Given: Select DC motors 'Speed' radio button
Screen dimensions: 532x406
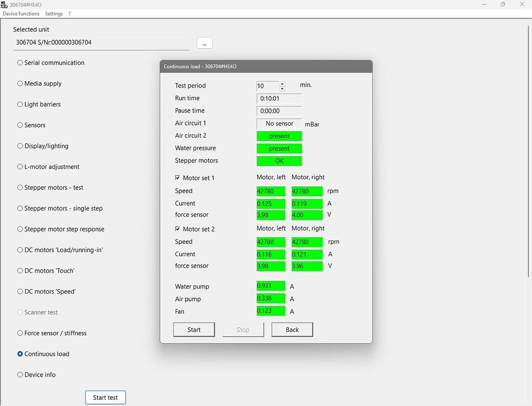Looking at the screenshot, I should tap(20, 291).
